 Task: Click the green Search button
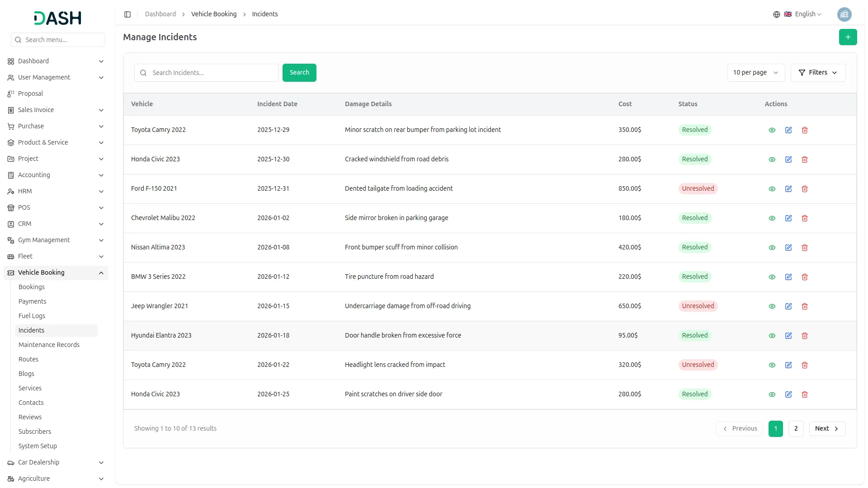tap(299, 73)
